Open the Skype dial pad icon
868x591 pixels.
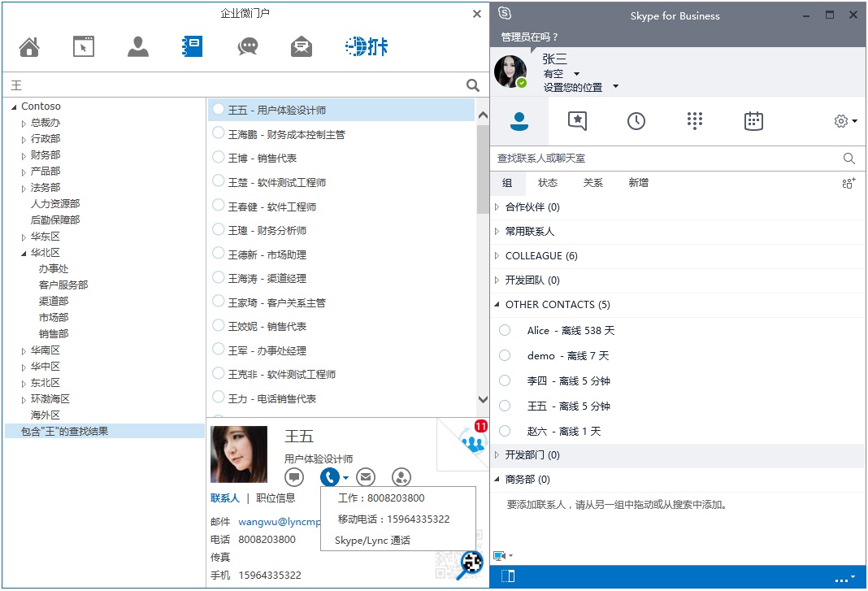tap(695, 121)
